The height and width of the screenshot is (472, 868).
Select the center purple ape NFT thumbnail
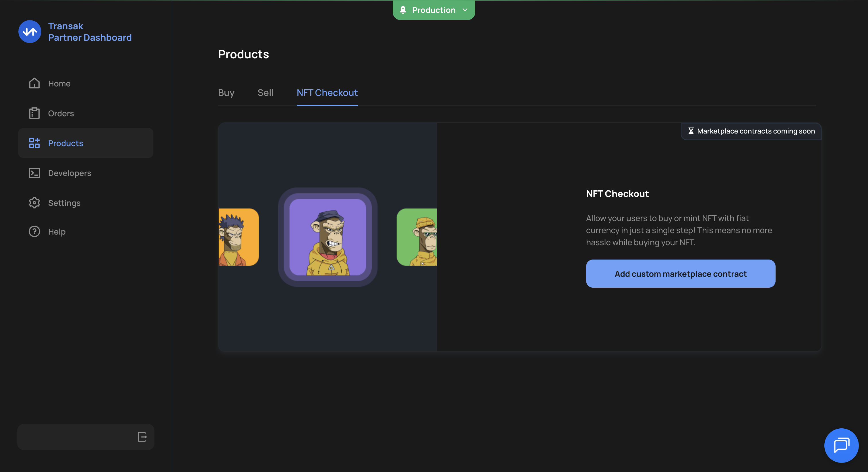(x=328, y=237)
